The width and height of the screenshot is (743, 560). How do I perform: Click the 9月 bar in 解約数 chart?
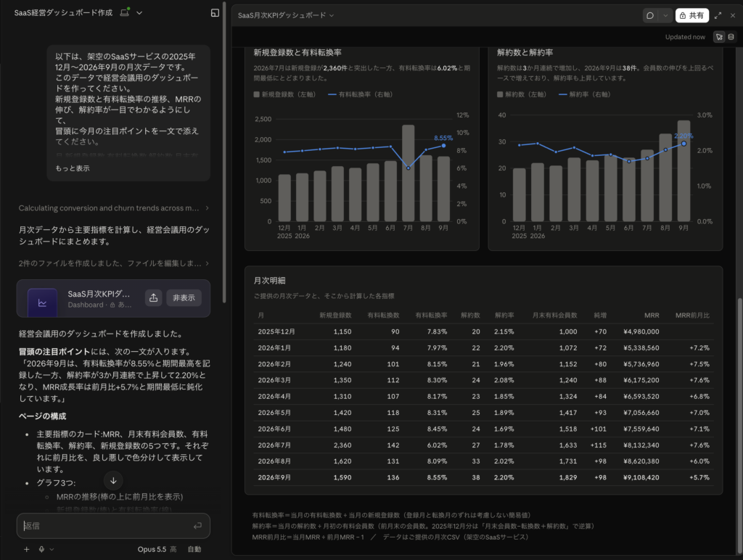click(684, 170)
